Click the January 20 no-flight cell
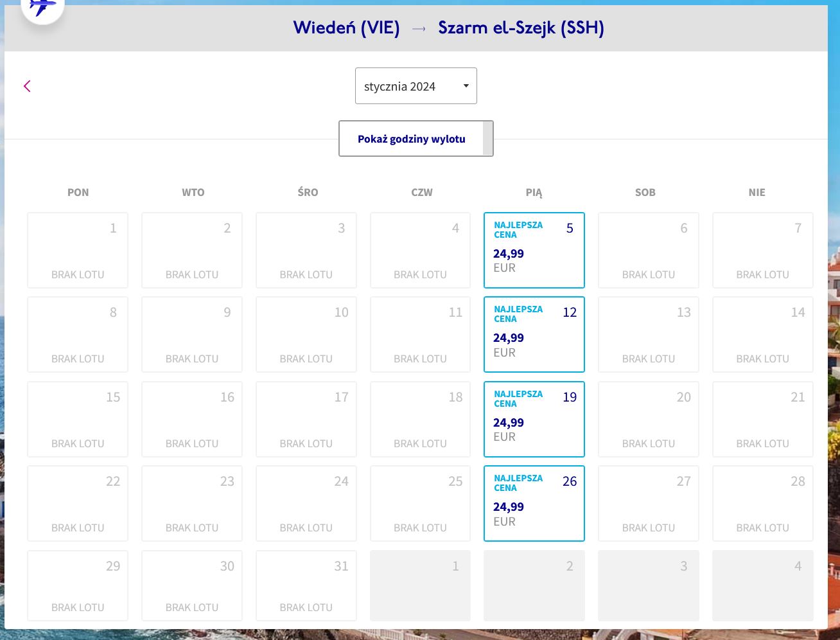This screenshot has height=640, width=840. point(649,419)
